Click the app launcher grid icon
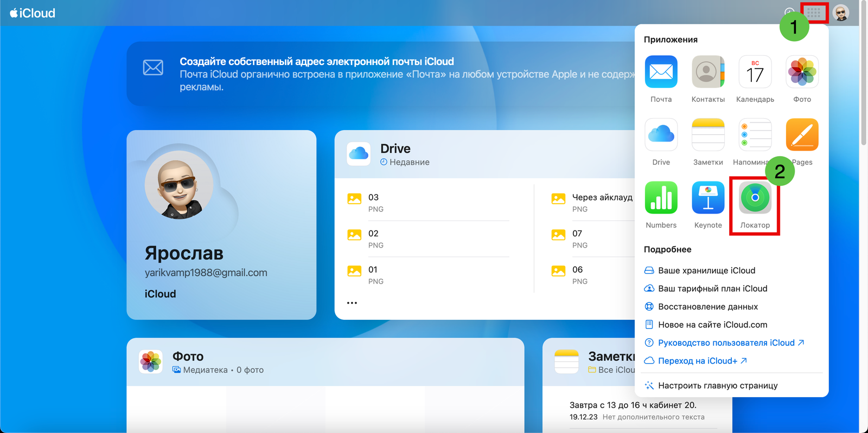868x433 pixels. 814,12
